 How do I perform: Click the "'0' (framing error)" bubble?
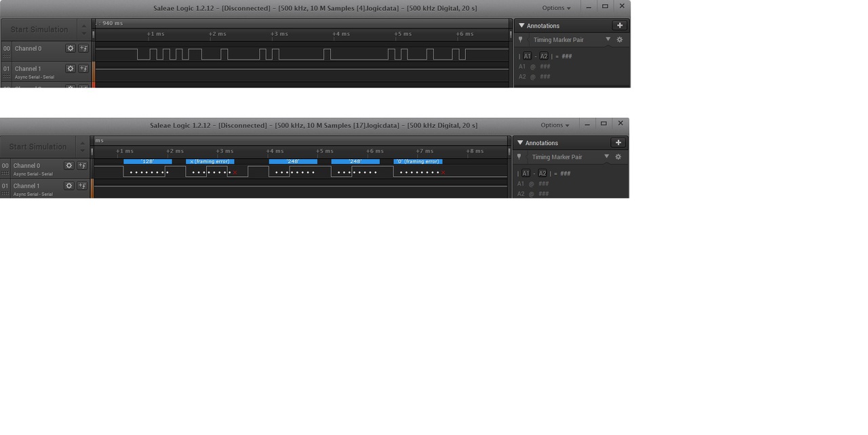point(418,161)
